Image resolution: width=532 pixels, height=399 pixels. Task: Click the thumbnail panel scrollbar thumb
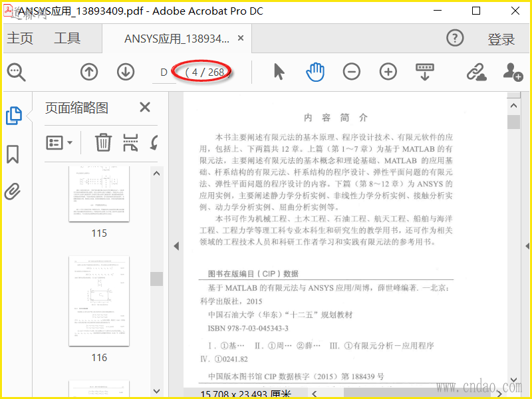156,279
